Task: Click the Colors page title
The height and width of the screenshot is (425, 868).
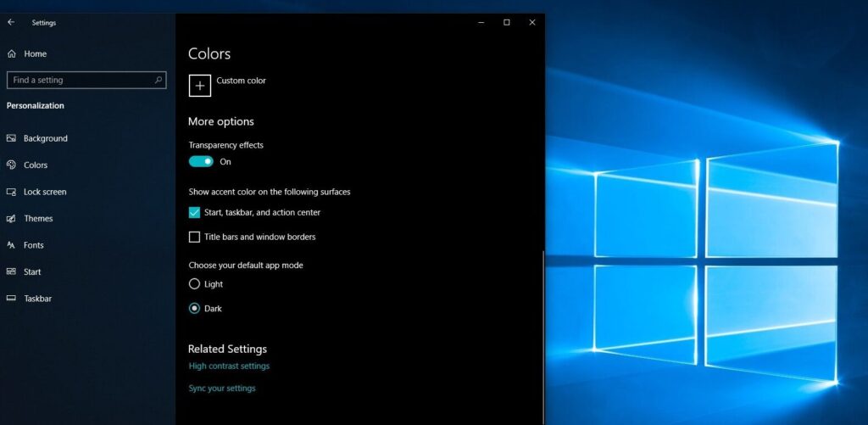Action: click(209, 53)
